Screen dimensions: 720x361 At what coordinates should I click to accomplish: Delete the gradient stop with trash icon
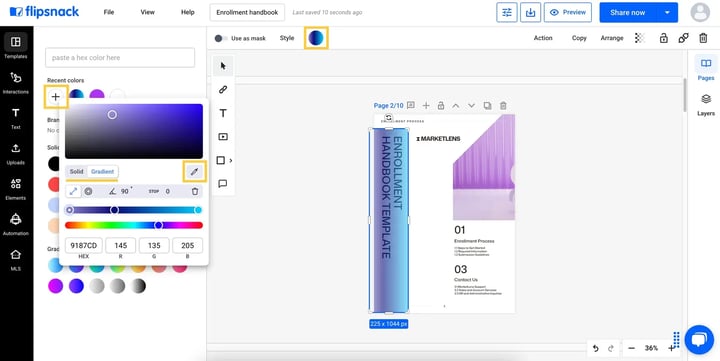click(x=195, y=192)
